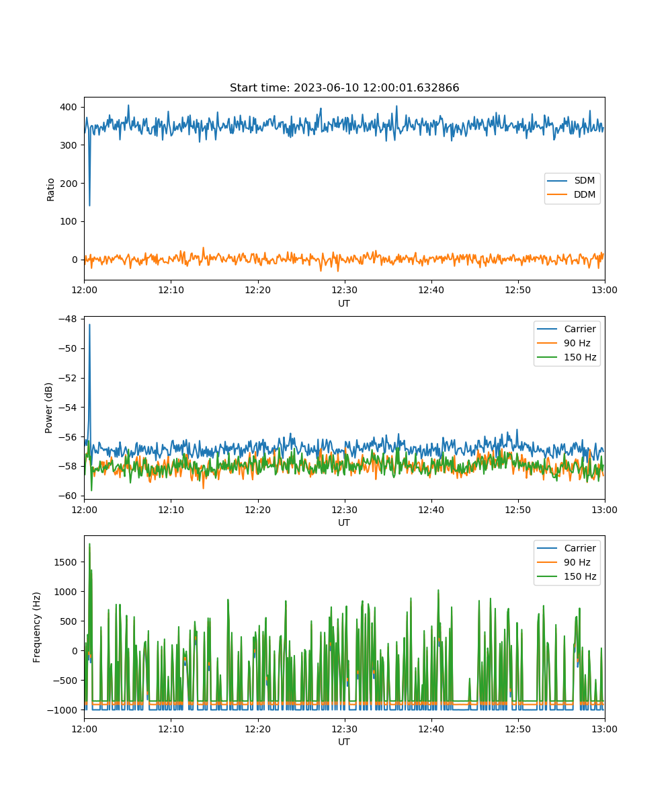
Task: Click the 200 tick on the Ratio axis
Action: (69, 184)
